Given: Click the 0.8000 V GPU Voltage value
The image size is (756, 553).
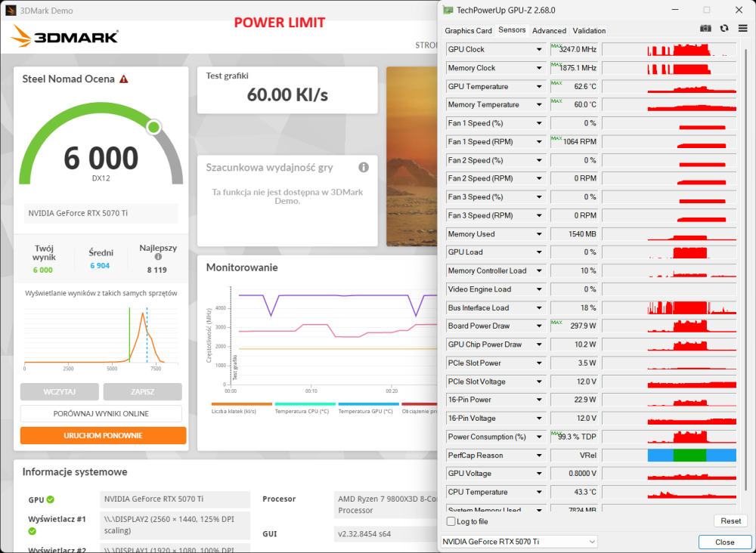Looking at the screenshot, I should (574, 474).
